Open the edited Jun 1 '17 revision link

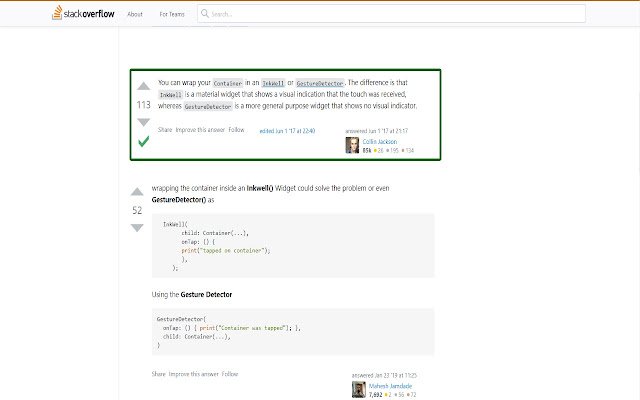[288, 131]
